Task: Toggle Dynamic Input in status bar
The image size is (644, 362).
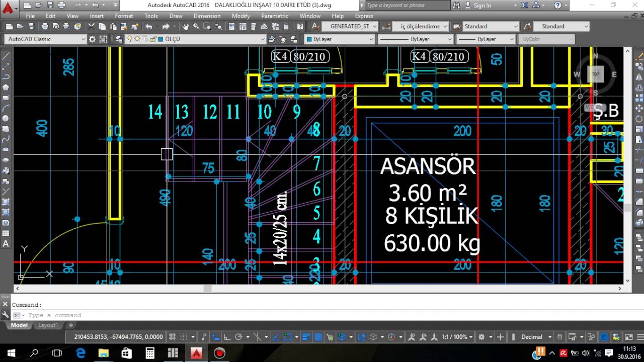Action: 215,336
